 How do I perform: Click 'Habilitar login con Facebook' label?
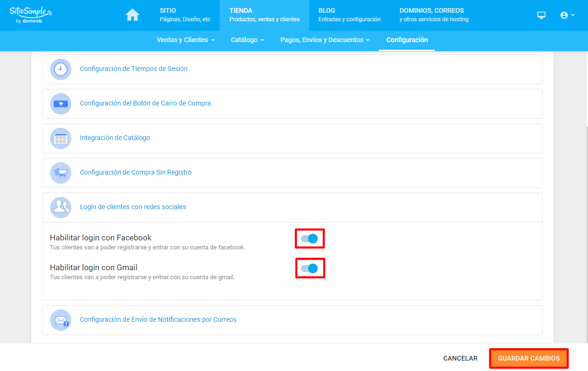pyautogui.click(x=101, y=238)
